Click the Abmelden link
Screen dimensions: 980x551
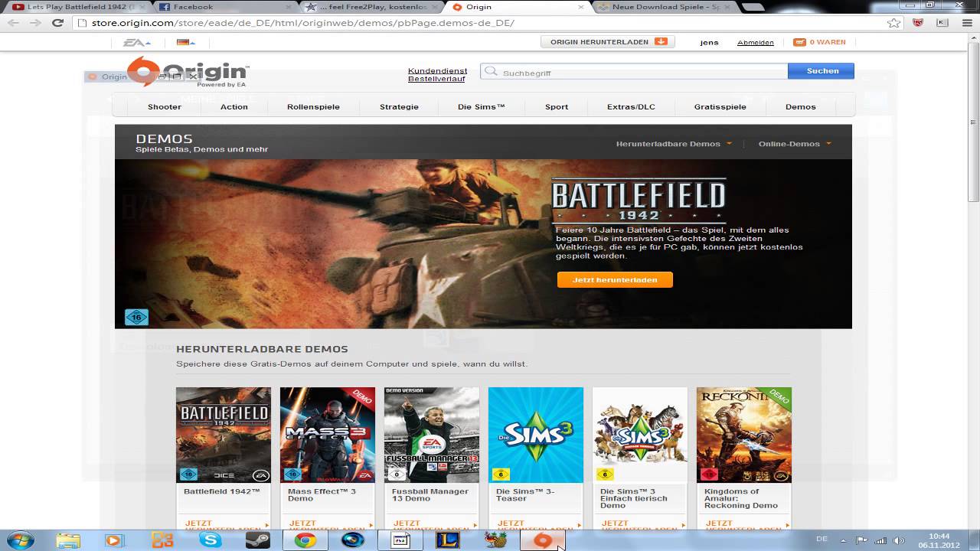point(755,43)
